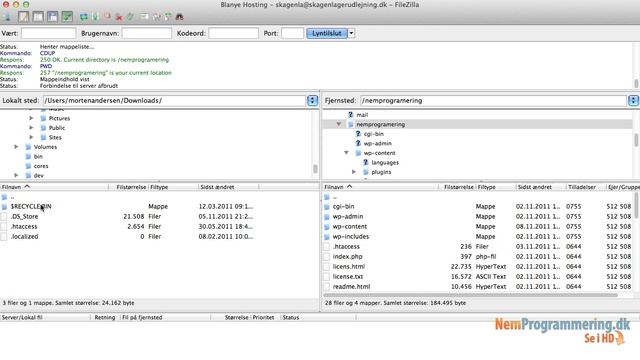Sort remote files by Tilladelser column
The width and height of the screenshot is (640, 360).
(582, 187)
